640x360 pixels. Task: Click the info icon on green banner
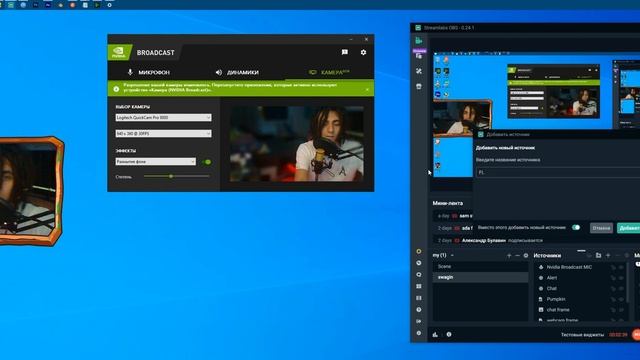[116, 89]
